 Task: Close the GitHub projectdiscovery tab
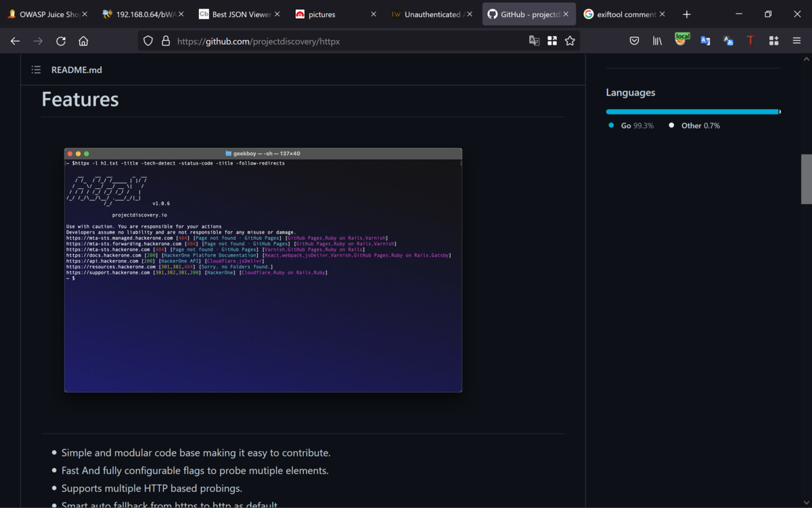coord(566,14)
